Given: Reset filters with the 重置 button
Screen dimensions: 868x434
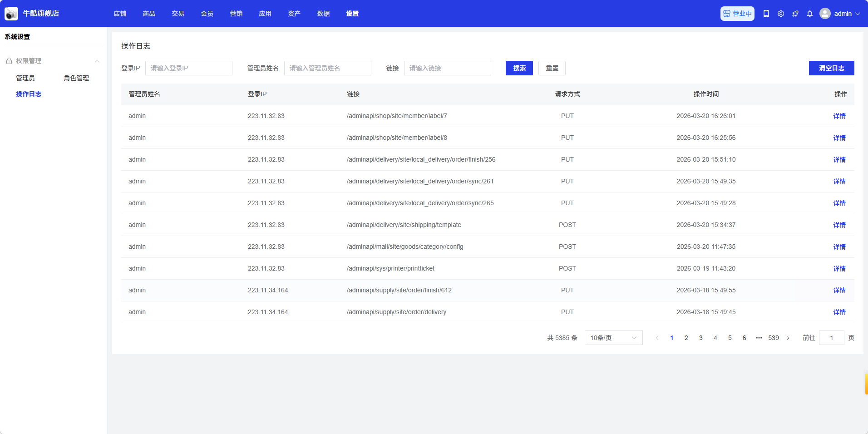Looking at the screenshot, I should tap(552, 68).
